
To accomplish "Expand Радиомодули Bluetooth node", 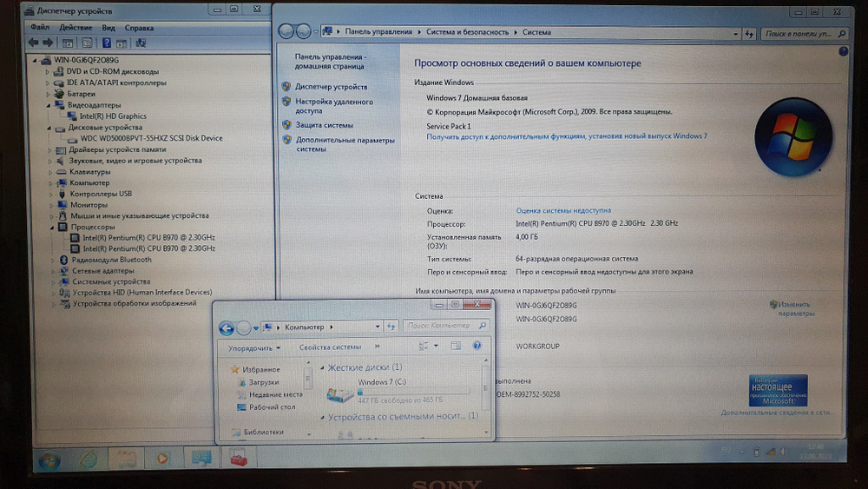I will [x=53, y=260].
